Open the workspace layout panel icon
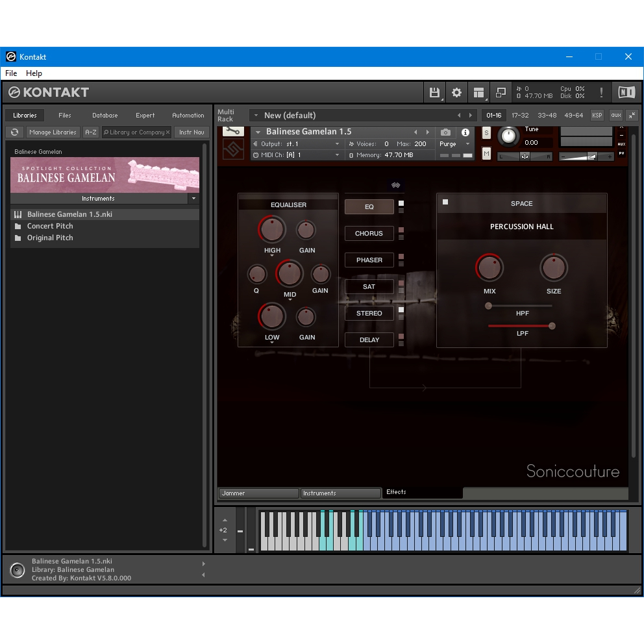Image resolution: width=644 pixels, height=644 pixels. (x=478, y=92)
